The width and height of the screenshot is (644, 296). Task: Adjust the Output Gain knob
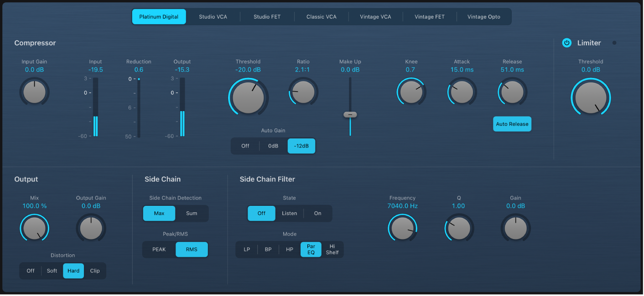pos(91,228)
